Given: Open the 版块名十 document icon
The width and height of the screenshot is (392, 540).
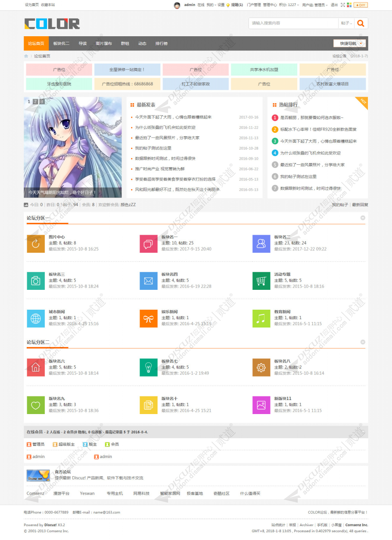Looking at the screenshot, I should pos(149,405).
